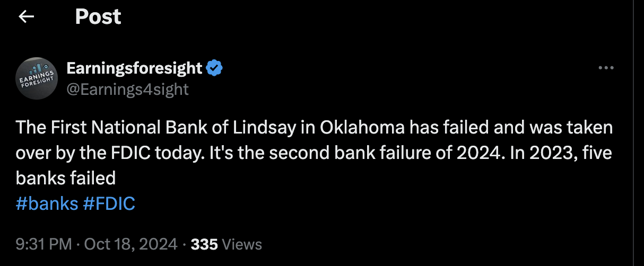The height and width of the screenshot is (266, 644).
Task: Follow the #FDIC hashtag link
Action: [109, 203]
